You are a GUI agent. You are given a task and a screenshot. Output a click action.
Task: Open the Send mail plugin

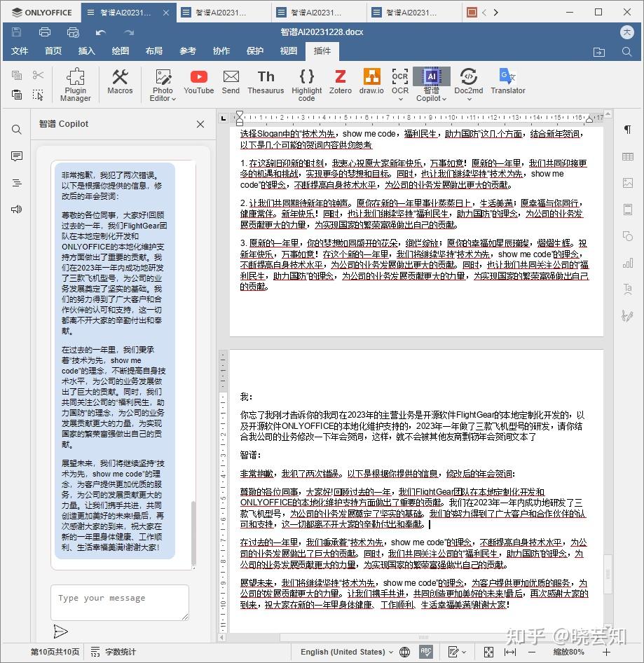coord(231,81)
